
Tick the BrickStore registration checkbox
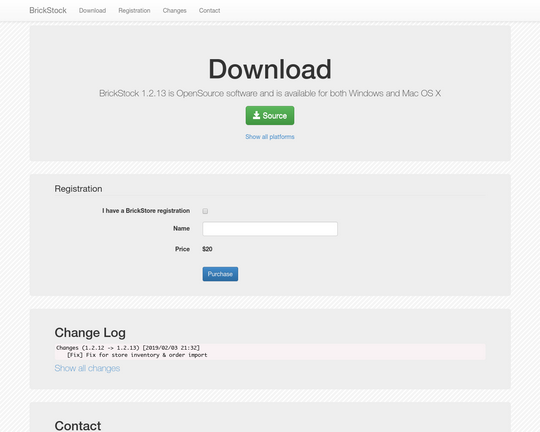click(x=205, y=211)
